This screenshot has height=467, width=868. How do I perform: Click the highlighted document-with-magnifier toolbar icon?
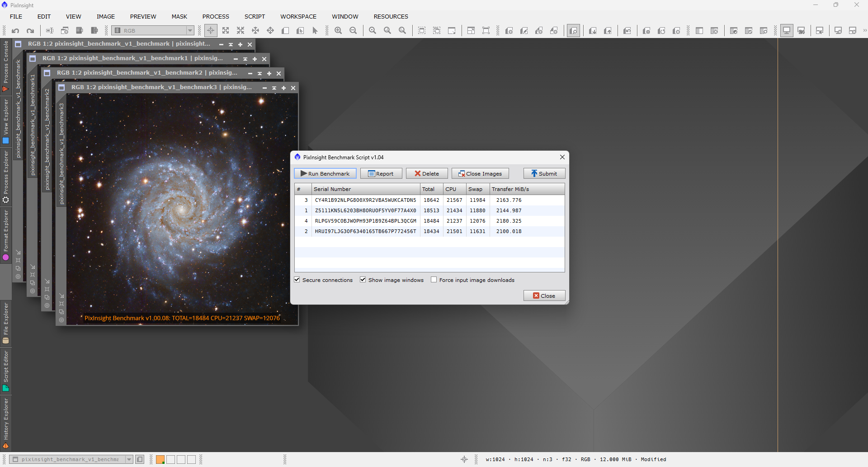(573, 31)
